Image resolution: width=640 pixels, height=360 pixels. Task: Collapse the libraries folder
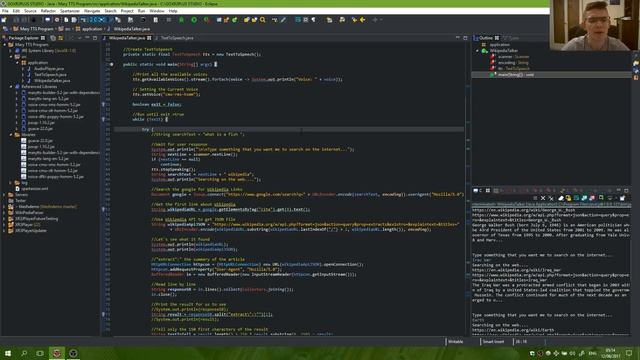coord(11,135)
